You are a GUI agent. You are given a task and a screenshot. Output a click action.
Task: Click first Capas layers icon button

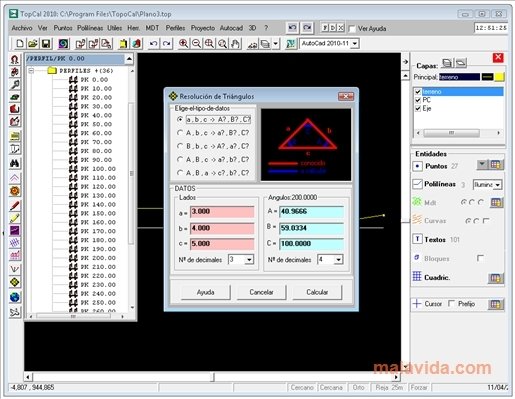447,63
